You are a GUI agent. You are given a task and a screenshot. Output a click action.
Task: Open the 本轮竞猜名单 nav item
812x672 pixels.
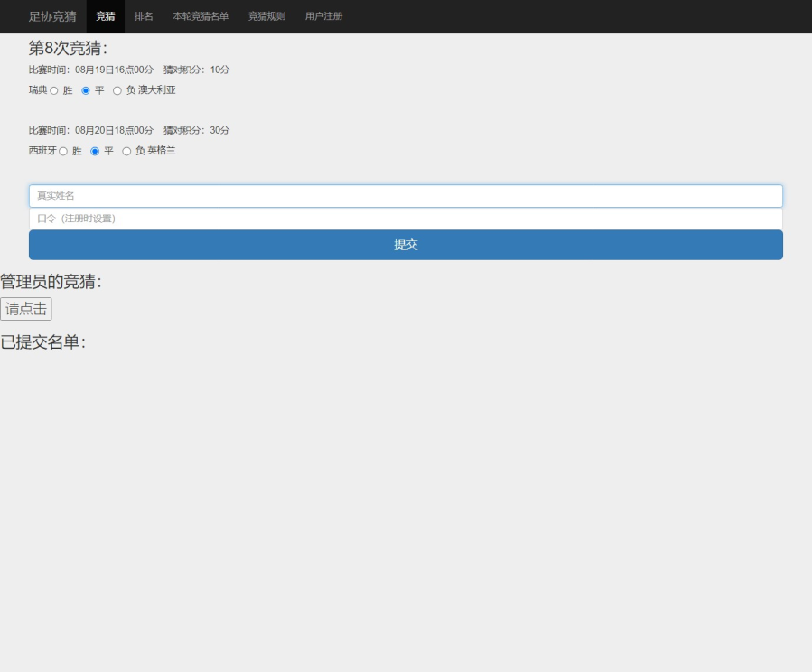pyautogui.click(x=201, y=16)
